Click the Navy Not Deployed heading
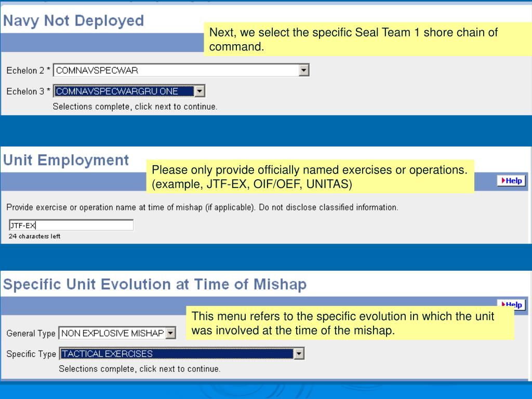 (x=74, y=21)
